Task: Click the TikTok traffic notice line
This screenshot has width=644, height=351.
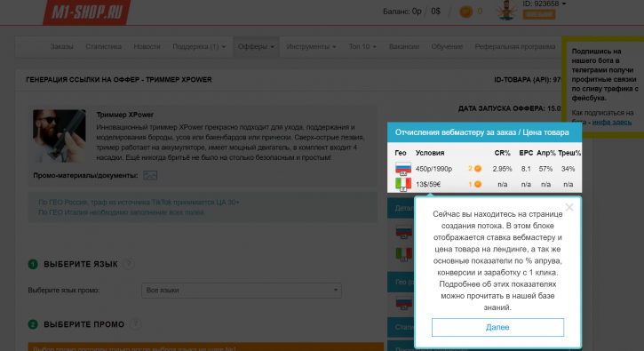Action: point(139,203)
